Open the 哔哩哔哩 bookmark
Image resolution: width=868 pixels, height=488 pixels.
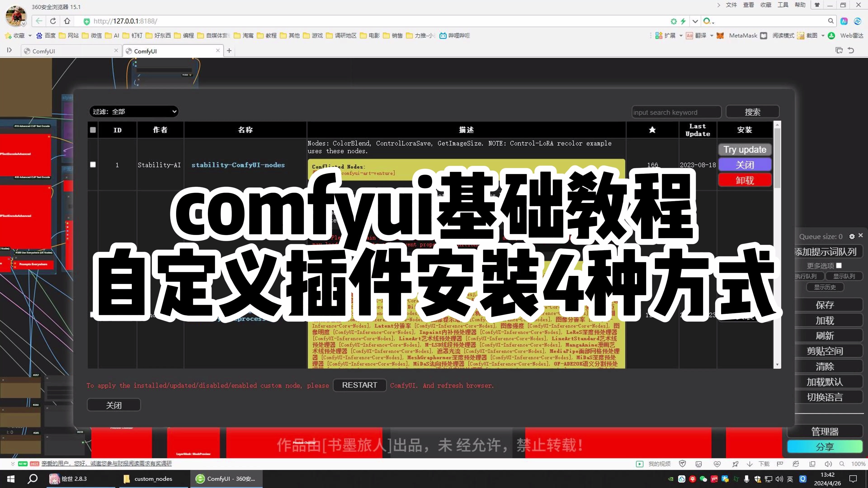click(x=455, y=36)
